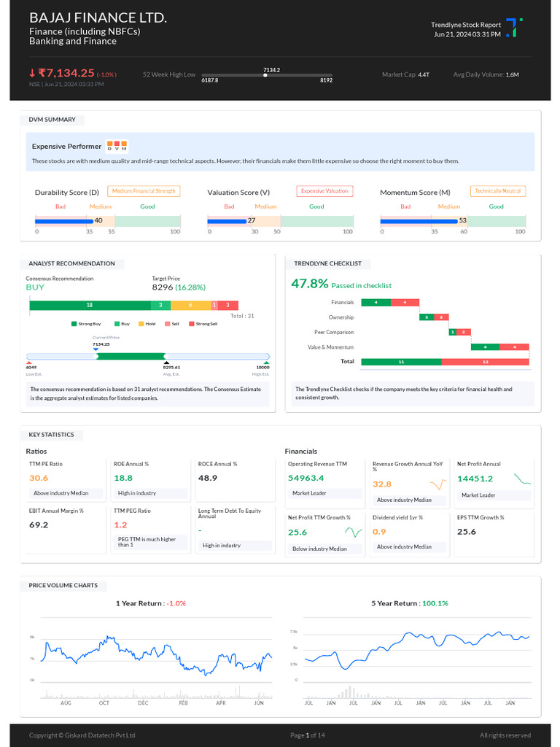The height and width of the screenshot is (747, 560).
Task: Click the Durability Score progress bar
Action: point(108,221)
